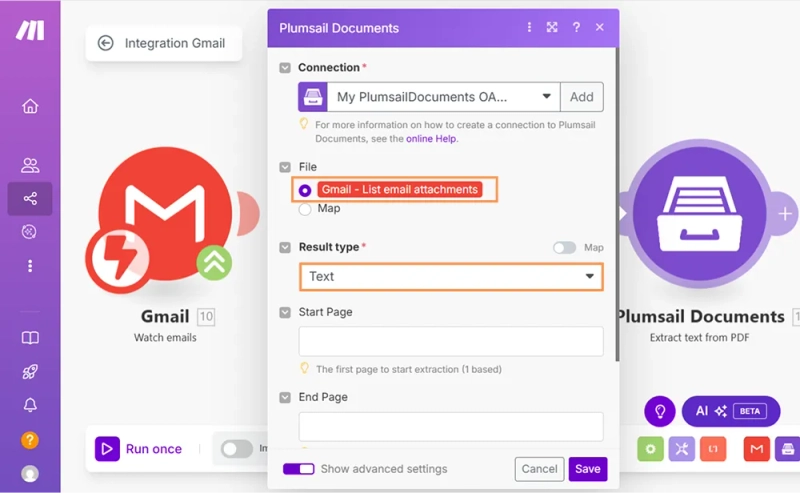Open the book Resource hub icon in the sidebar
This screenshot has width=800, height=493.
[30, 338]
